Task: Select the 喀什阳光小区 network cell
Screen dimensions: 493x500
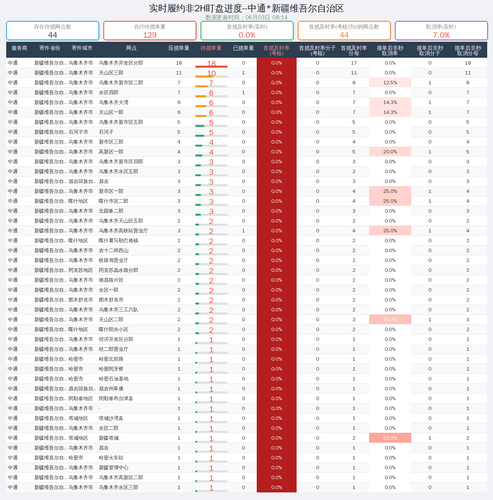Action: point(114,329)
